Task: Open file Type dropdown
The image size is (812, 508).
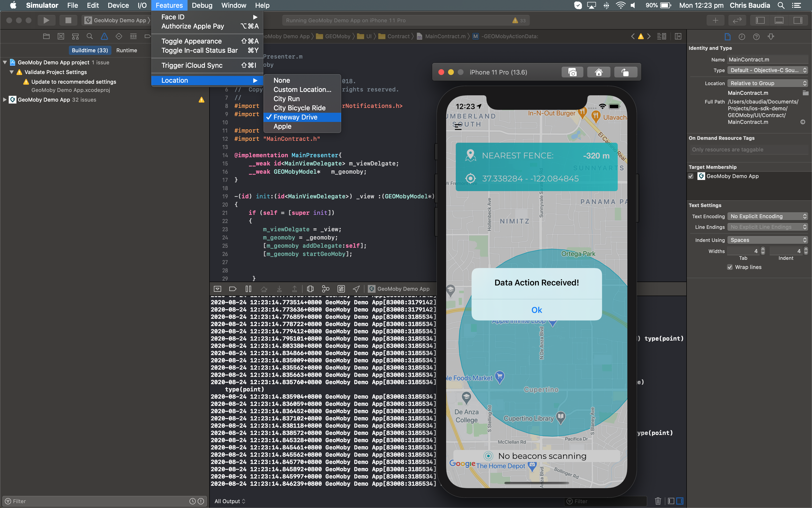Action: pyautogui.click(x=768, y=70)
